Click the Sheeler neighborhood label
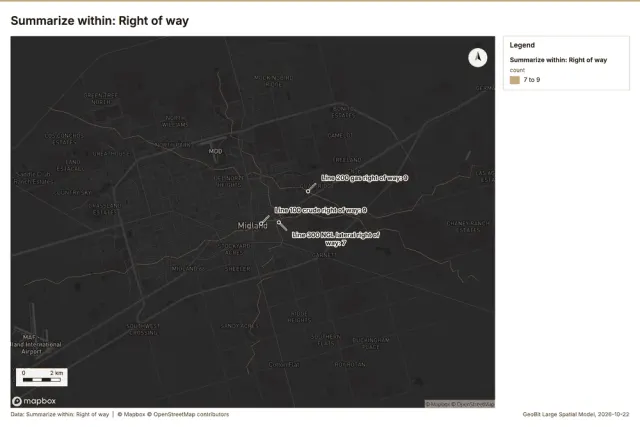Image resolution: width=640 pixels, height=427 pixels. click(238, 269)
